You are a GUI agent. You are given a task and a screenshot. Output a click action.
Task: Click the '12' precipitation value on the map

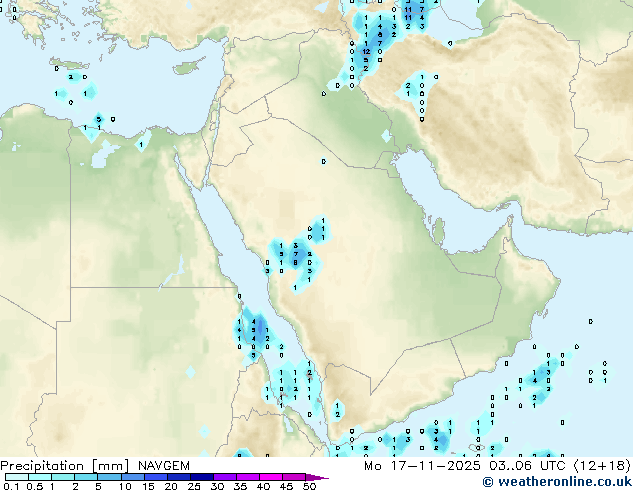point(366,52)
